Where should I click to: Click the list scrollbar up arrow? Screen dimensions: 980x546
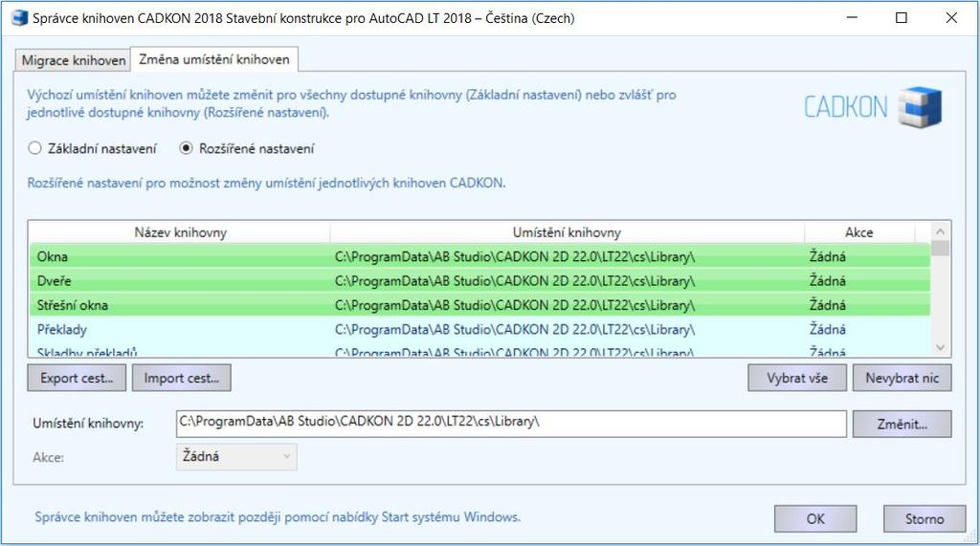tap(940, 231)
